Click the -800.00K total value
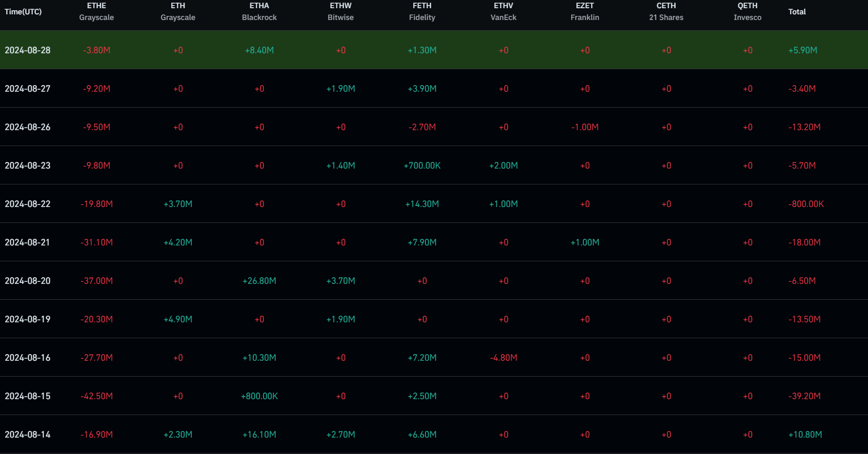 [x=806, y=204]
